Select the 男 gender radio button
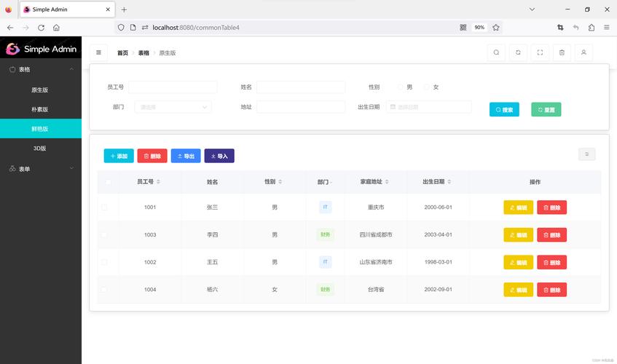 (400, 87)
